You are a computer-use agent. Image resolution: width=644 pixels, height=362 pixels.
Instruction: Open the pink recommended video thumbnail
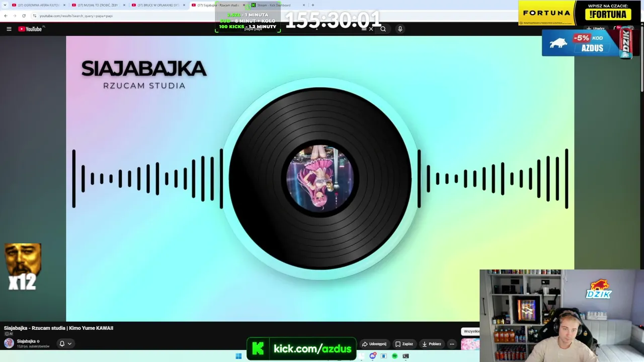(x=470, y=344)
